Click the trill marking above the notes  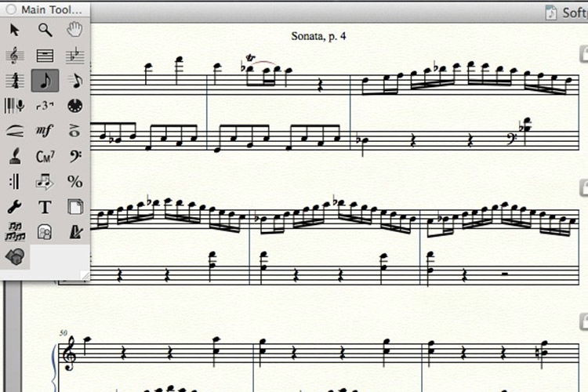(251, 58)
